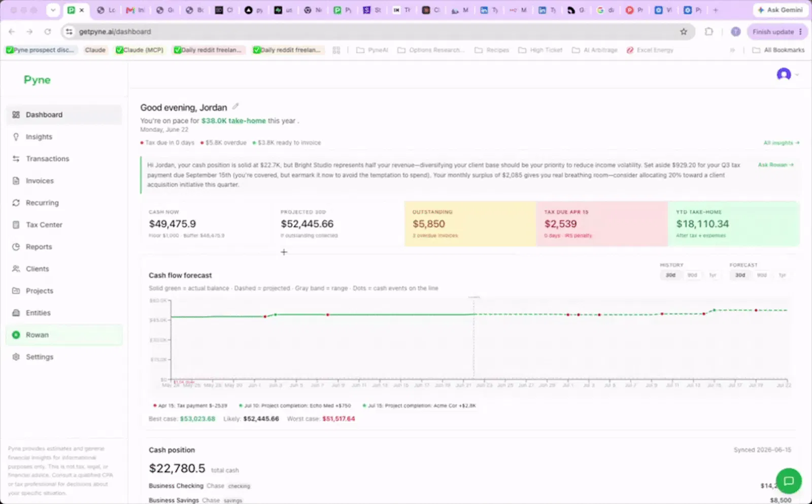Open the AI Arbitrage bookmarks folder

[x=595, y=50]
